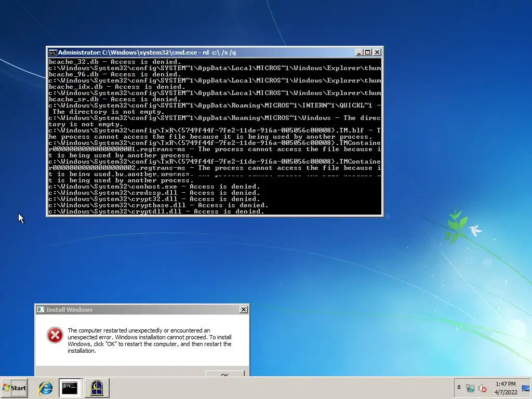
Task: Click the 'bcache_32.db - Access is denied' line
Action: (x=115, y=62)
